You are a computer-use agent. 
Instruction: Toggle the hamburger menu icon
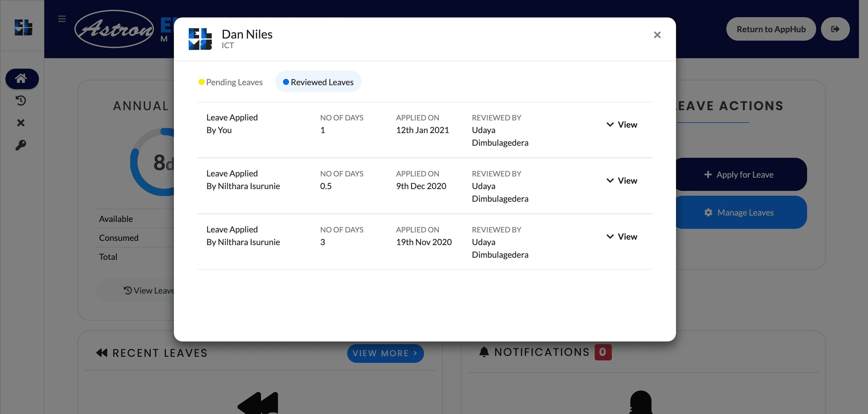point(62,19)
